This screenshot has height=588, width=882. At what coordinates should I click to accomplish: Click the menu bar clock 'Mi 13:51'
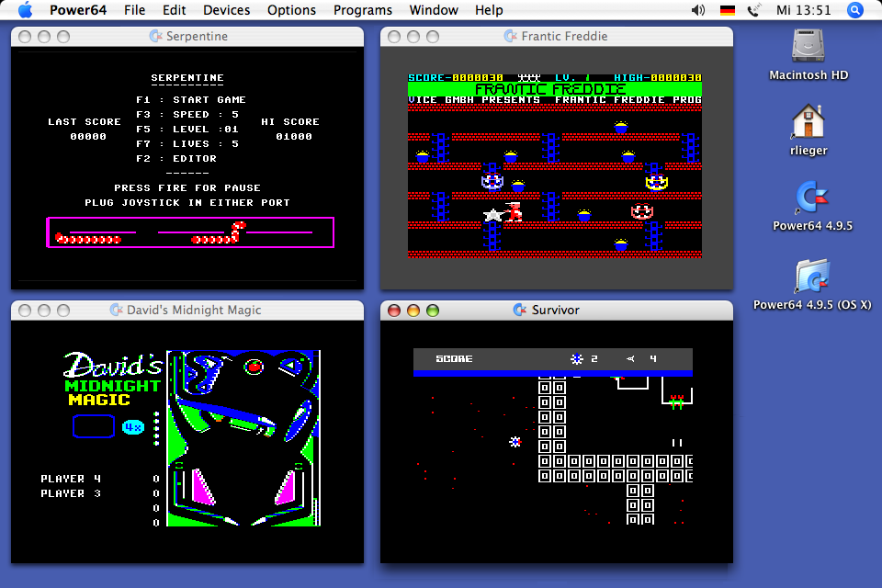pyautogui.click(x=803, y=10)
